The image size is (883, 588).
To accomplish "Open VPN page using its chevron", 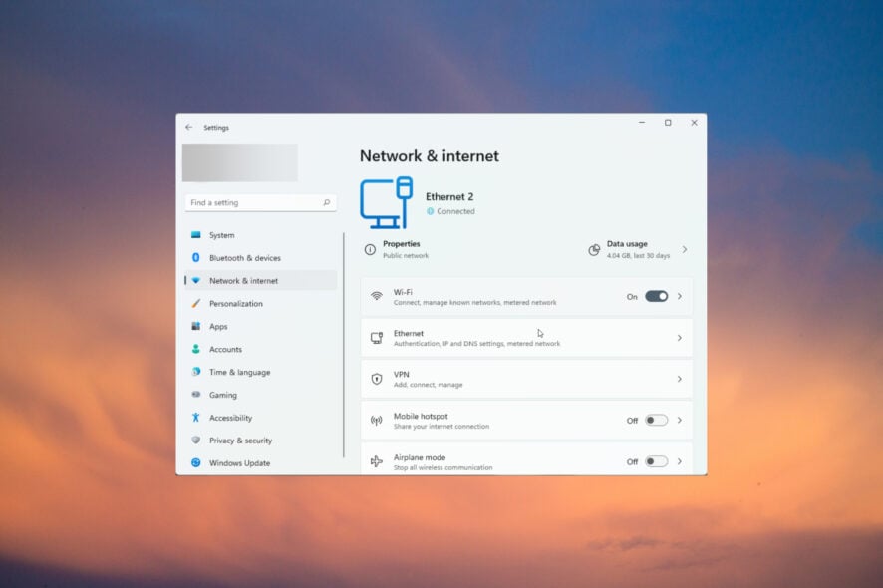I will [680, 379].
